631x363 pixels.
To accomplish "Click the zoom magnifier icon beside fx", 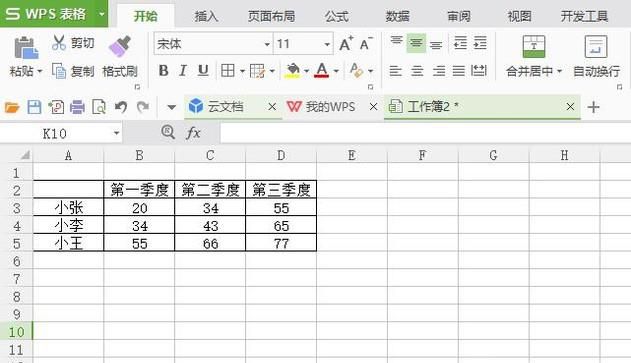I will coord(168,132).
